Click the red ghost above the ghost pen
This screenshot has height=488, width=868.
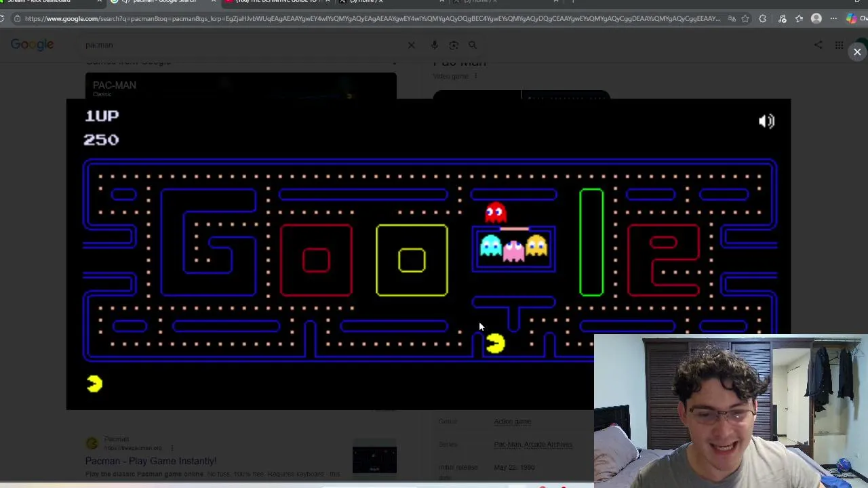click(496, 213)
